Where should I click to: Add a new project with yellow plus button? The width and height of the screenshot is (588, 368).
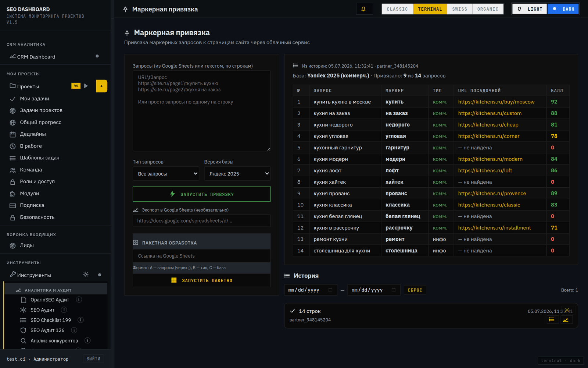[x=101, y=86]
